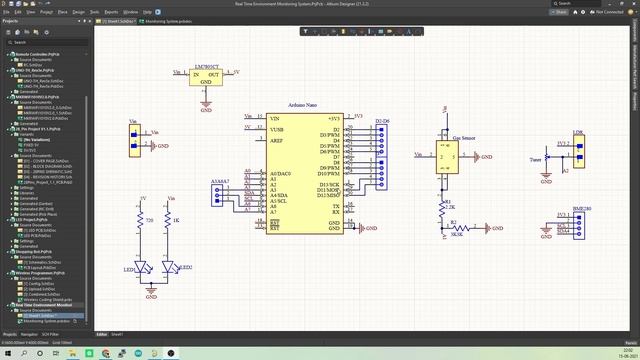Click the settings gear at top right
Screen dimensions: 640x360
click(583, 12)
